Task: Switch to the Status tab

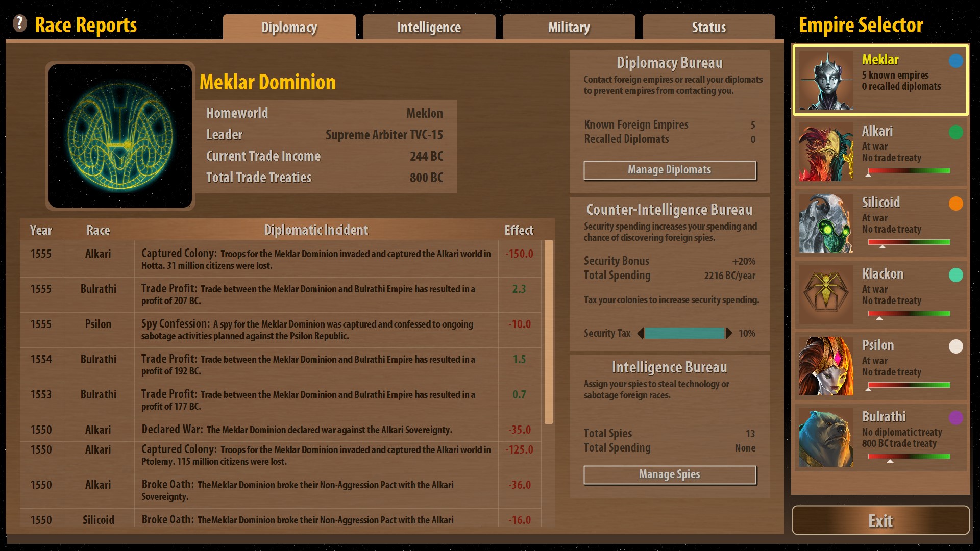Action: [x=708, y=28]
